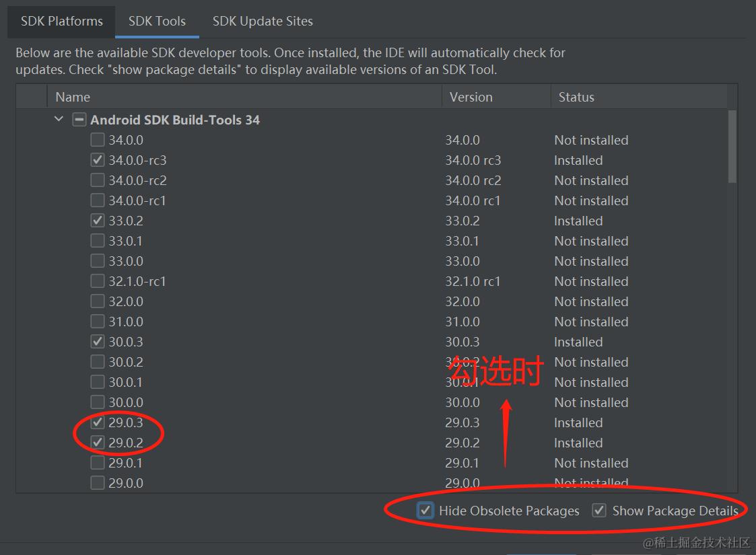
Task: Check the 32.1.0-rc1 checkbox
Action: coord(98,281)
